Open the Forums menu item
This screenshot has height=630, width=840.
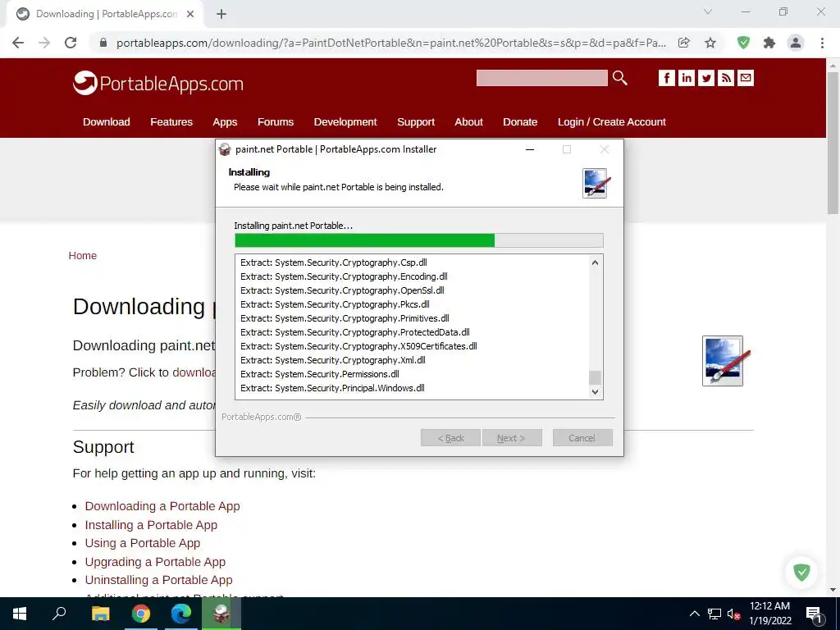(276, 122)
